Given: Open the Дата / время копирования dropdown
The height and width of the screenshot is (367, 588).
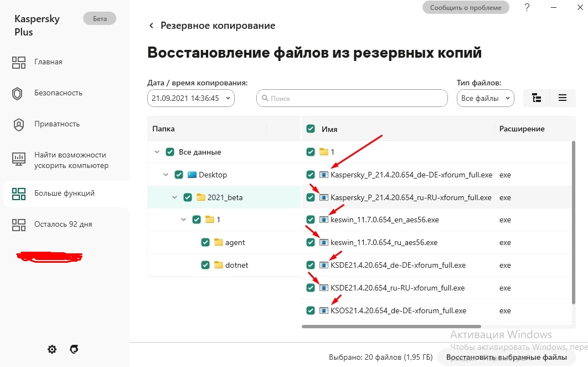Looking at the screenshot, I should click(x=191, y=98).
